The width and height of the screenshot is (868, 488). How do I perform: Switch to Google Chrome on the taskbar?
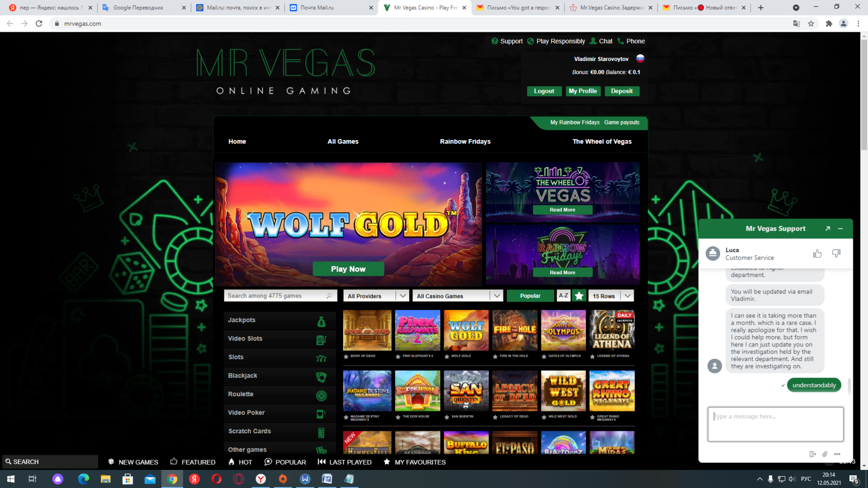[172, 479]
